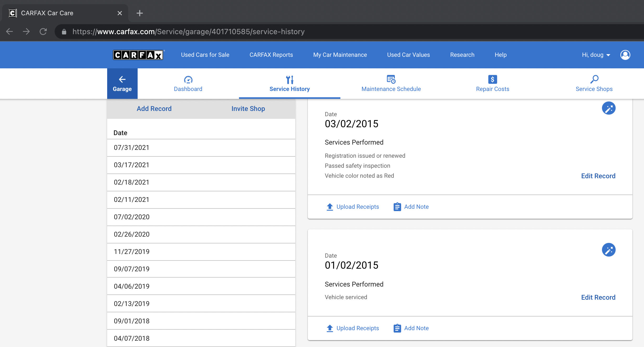This screenshot has height=347, width=644.
Task: Edit Record for 01/02/2015 entry
Action: tap(598, 297)
